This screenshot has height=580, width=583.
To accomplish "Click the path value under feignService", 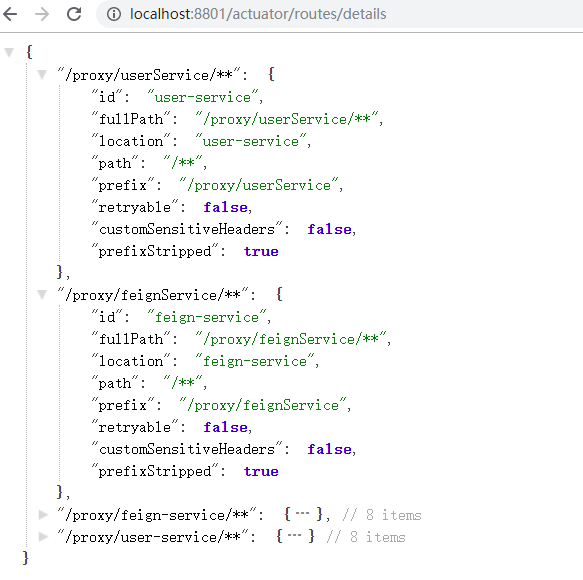I will tap(183, 383).
